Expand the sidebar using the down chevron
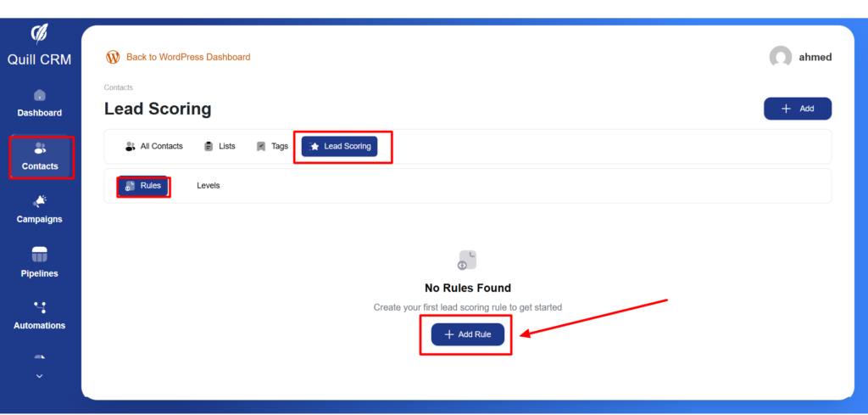868x415 pixels. click(x=39, y=376)
